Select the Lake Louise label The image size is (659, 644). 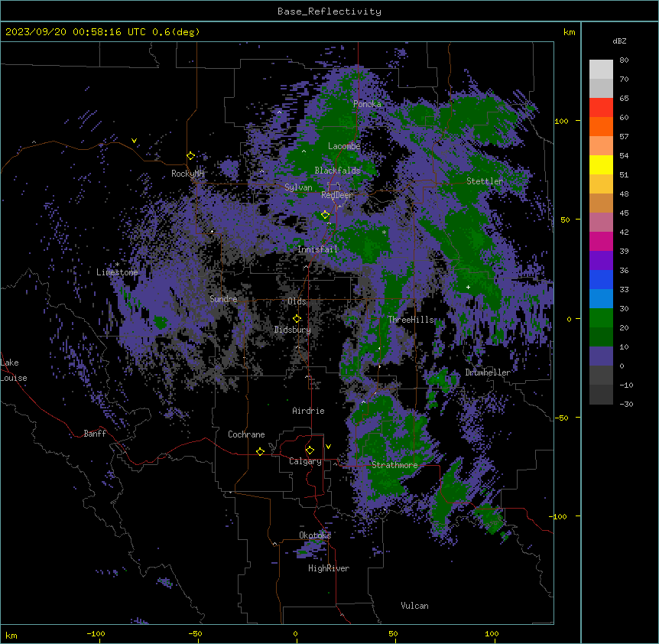click(14, 370)
